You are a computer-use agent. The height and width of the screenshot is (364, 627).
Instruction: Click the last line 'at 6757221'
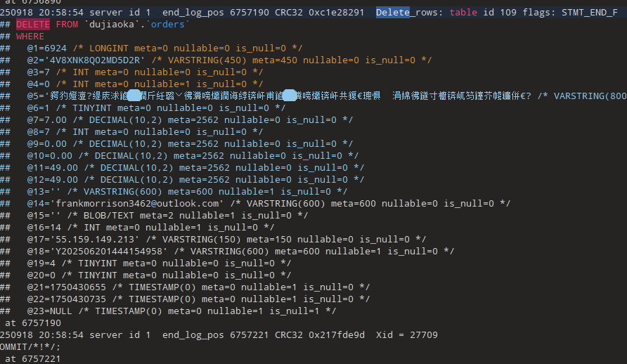[32, 358]
